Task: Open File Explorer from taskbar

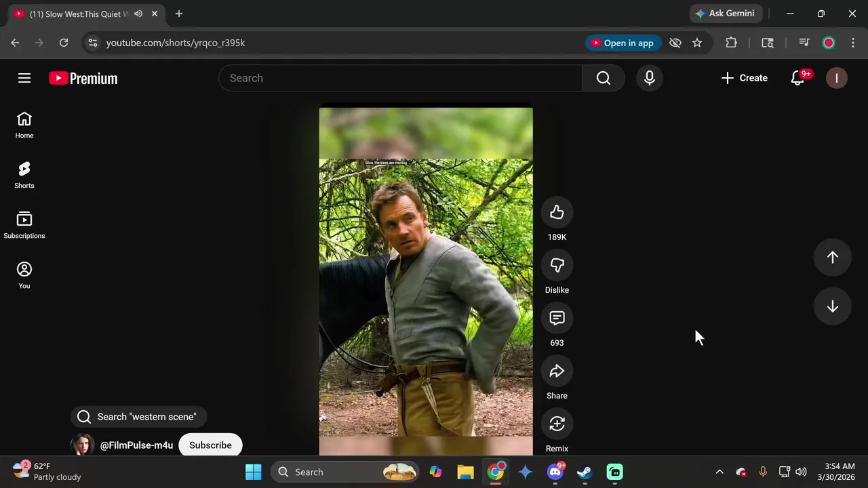Action: point(465,472)
